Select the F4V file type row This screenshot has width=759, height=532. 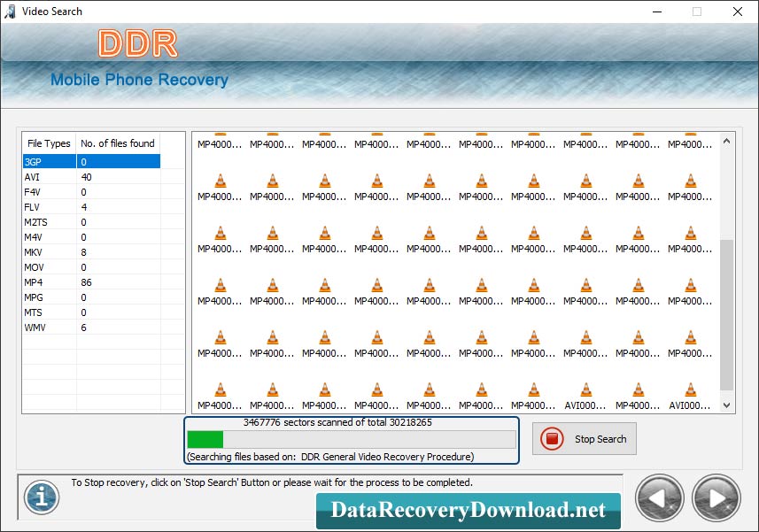(91, 192)
